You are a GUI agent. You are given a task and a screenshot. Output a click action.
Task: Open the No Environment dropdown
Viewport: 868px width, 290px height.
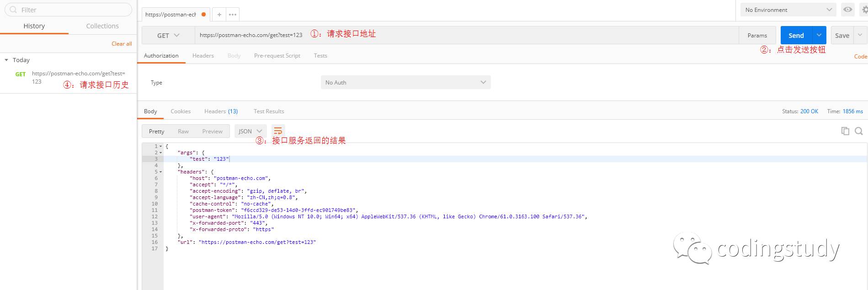(788, 10)
